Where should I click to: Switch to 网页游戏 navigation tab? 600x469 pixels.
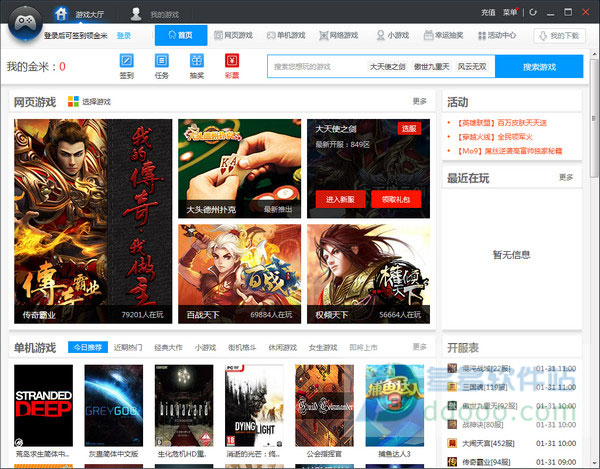tap(233, 35)
